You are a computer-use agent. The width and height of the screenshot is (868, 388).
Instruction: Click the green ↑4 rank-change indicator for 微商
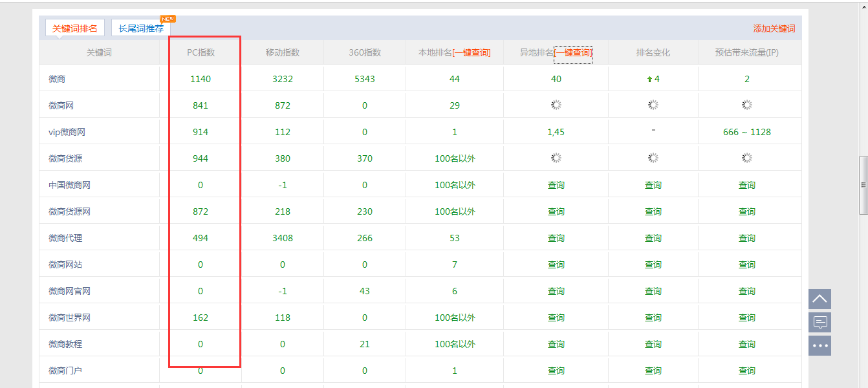(652, 78)
